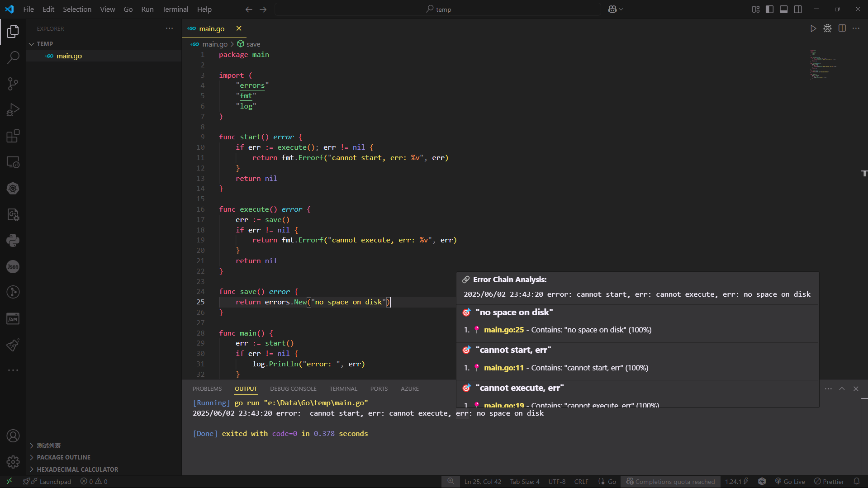
Task: Change the UTF-8 file encoding
Action: (x=557, y=481)
